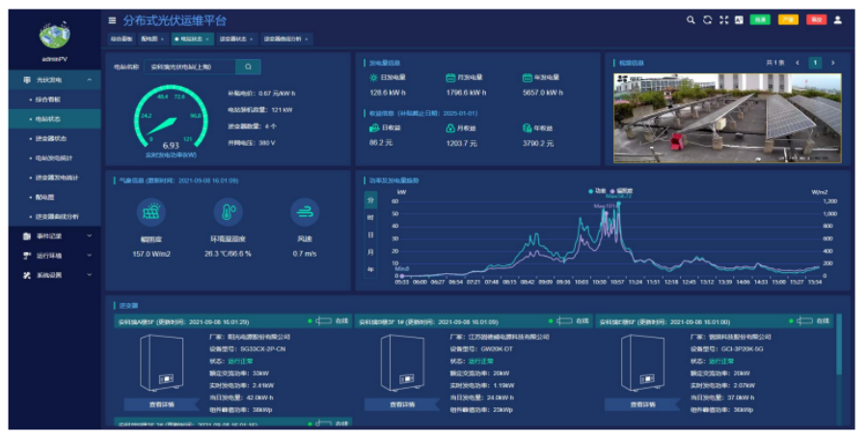868x441 pixels.
Task: Click the wind speed 风速 icon
Action: pyautogui.click(x=305, y=212)
